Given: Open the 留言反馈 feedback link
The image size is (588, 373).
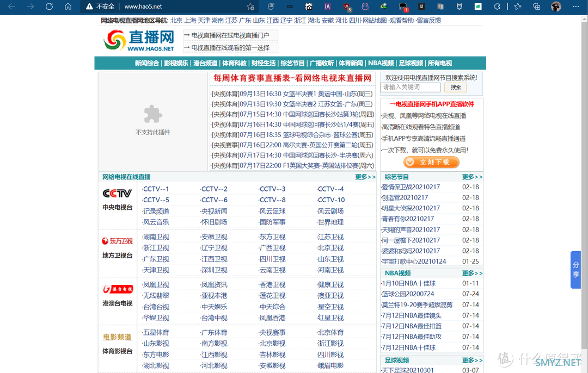Looking at the screenshot, I should (429, 20).
